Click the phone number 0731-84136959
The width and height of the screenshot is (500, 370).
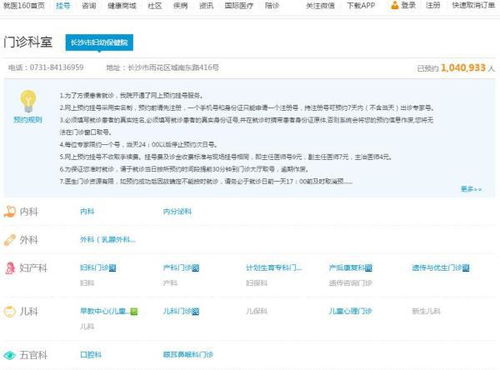pos(57,68)
